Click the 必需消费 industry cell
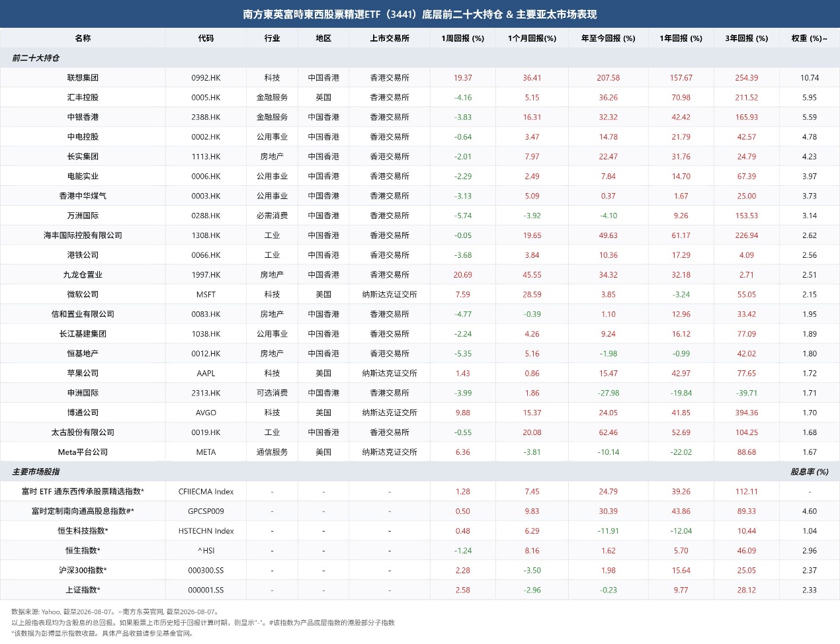 tap(272, 216)
